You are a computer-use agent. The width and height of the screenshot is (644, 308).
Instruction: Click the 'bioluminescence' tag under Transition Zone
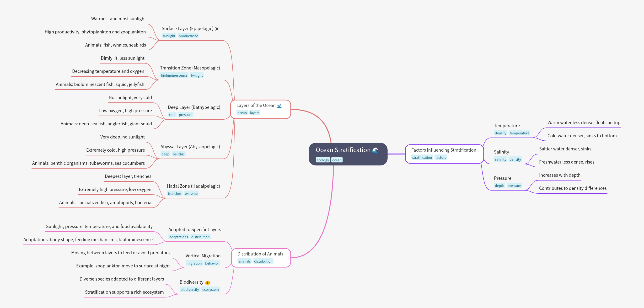click(174, 75)
